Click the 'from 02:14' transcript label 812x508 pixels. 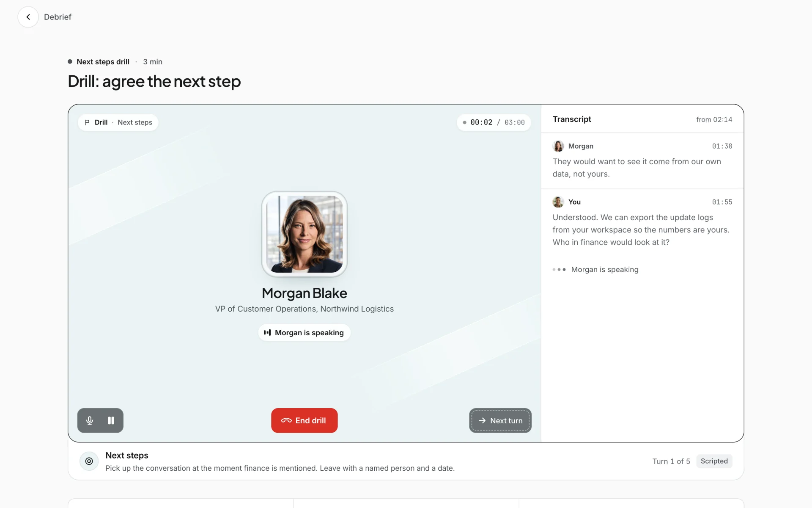[x=714, y=119]
